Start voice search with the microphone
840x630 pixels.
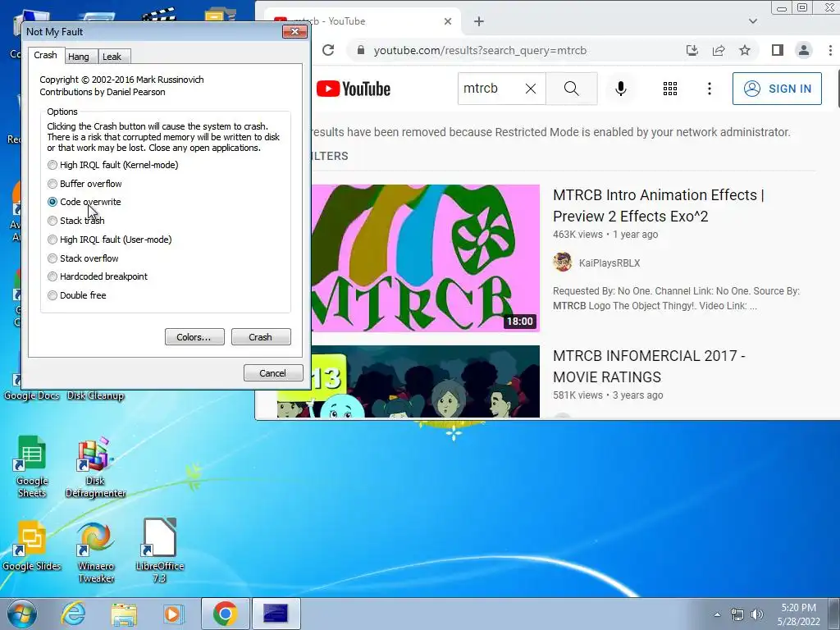[x=621, y=89]
